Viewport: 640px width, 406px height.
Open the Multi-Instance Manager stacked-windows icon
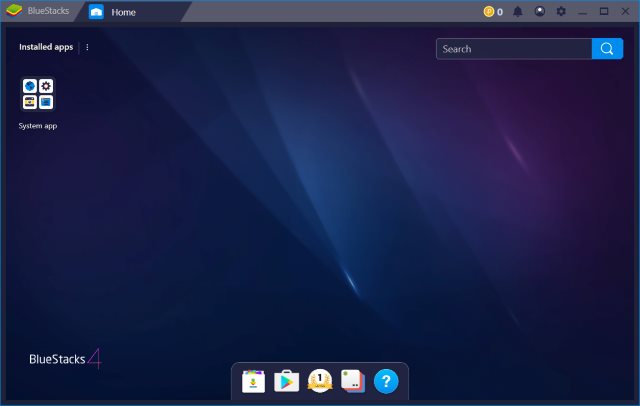(x=352, y=381)
